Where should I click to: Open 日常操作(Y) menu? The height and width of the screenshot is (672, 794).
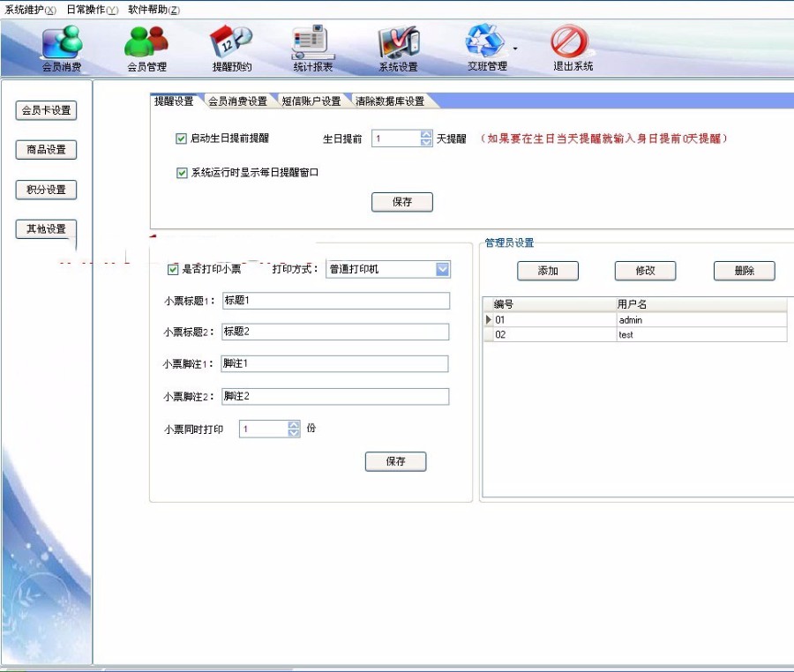tap(93, 10)
